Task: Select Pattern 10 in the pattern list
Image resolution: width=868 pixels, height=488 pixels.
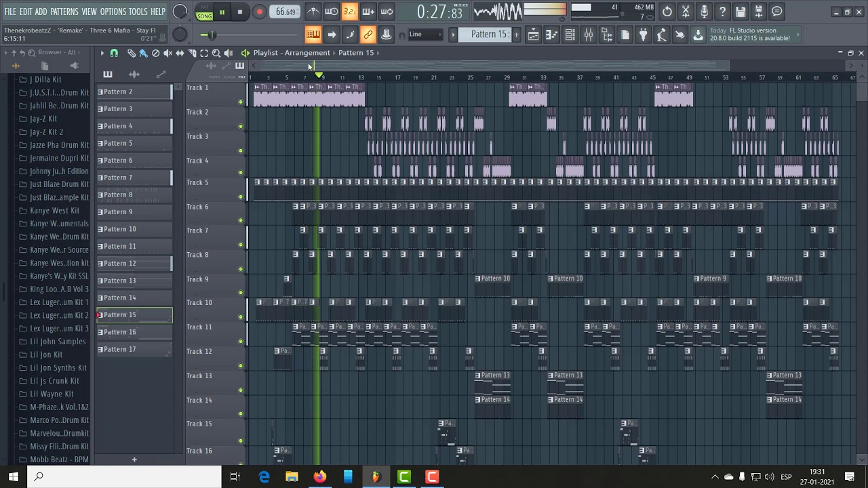Action: coord(134,229)
